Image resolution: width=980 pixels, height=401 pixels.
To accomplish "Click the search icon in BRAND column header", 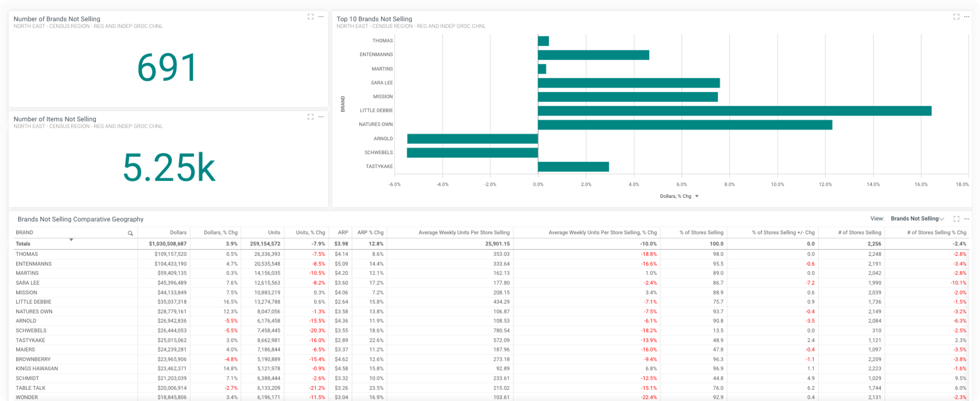I will (130, 233).
